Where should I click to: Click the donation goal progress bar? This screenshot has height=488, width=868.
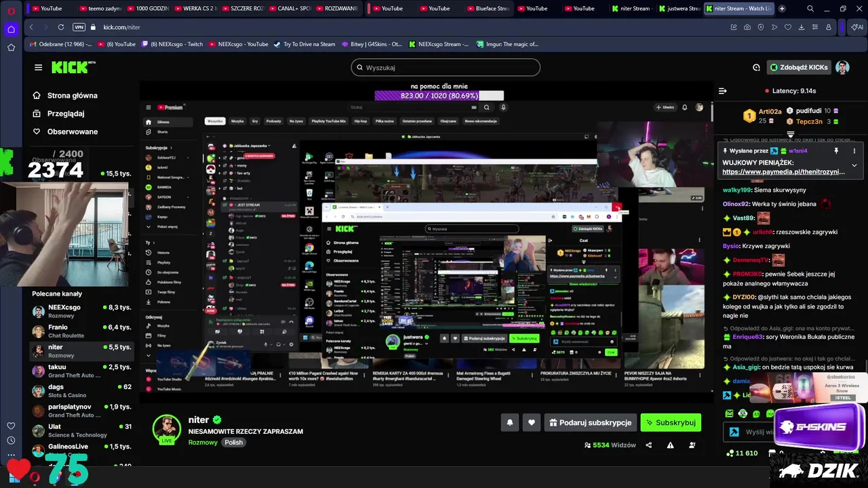(x=439, y=96)
